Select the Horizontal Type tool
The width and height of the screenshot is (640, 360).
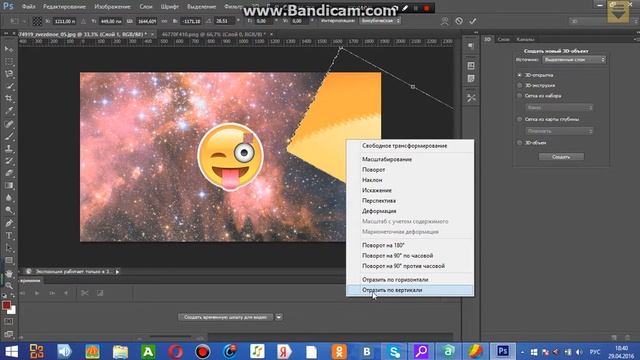coord(9,236)
